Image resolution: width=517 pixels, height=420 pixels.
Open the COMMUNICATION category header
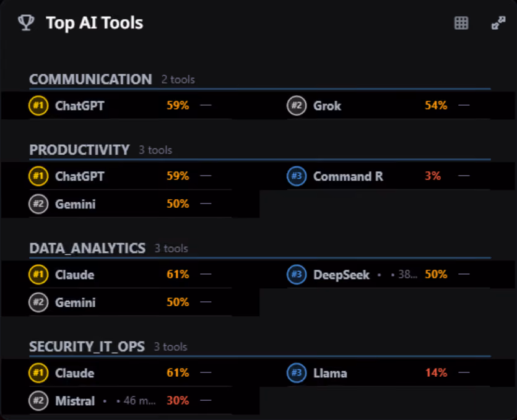click(x=90, y=79)
